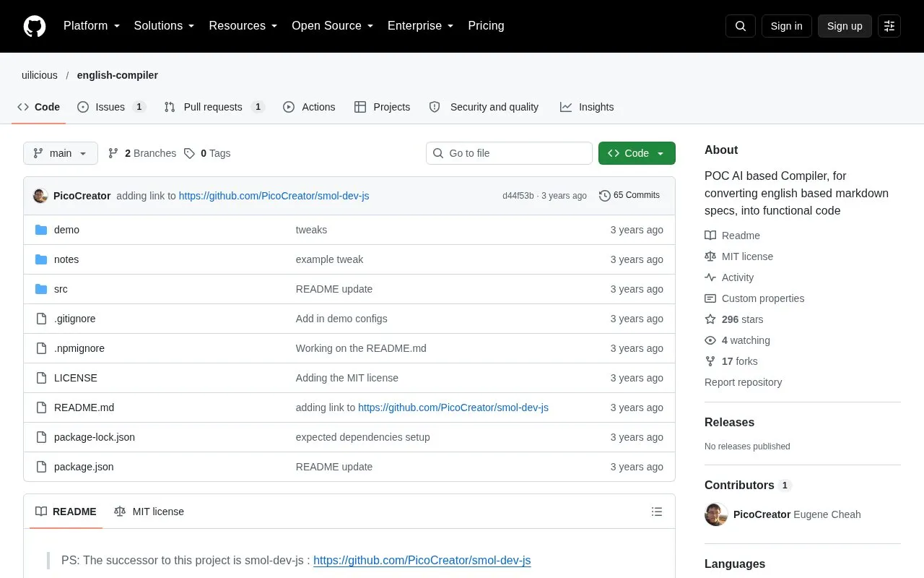
Task: Open 'Add in demo configs' commit message
Action: tap(341, 319)
